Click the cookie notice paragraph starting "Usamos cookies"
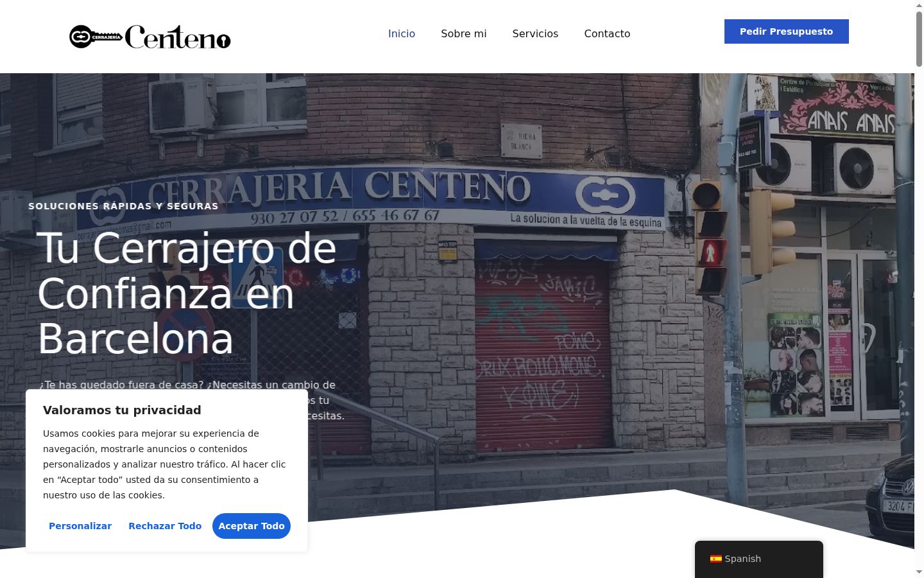Screen dimensions: 924x578 click(x=164, y=464)
